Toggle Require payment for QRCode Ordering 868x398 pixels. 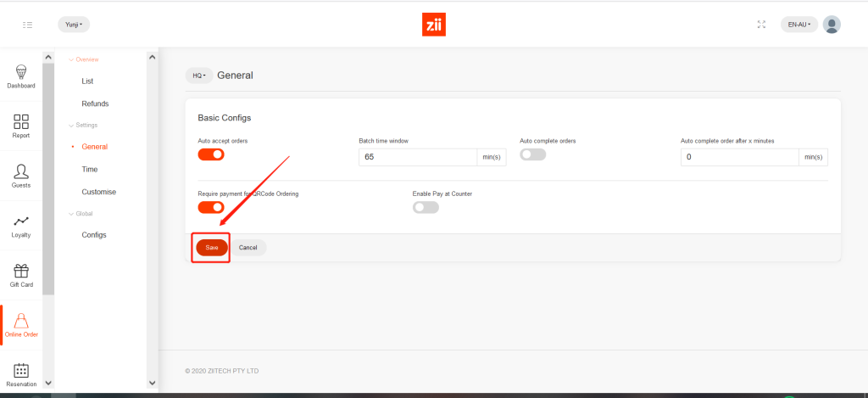[211, 207]
